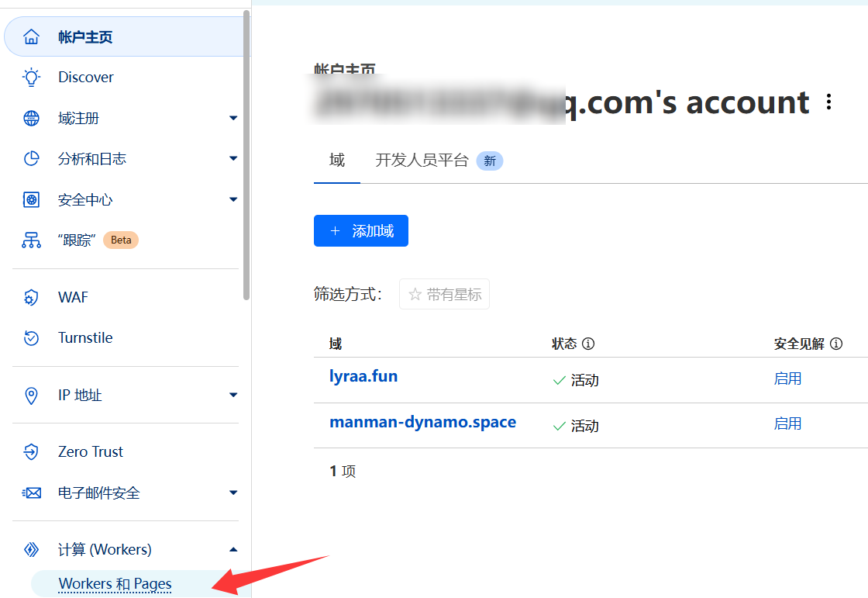Image resolution: width=868 pixels, height=598 pixels.
Task: Open the three-dot account options menu
Action: coord(828,102)
